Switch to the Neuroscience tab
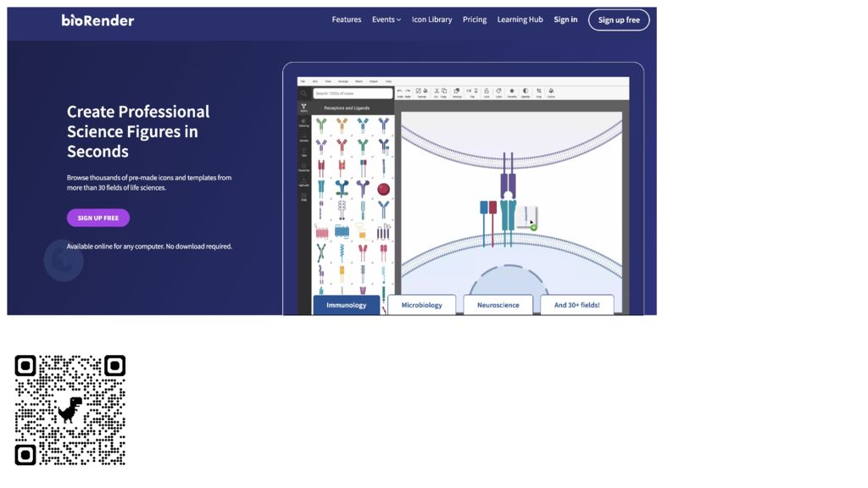The width and height of the screenshot is (868, 488). [498, 305]
